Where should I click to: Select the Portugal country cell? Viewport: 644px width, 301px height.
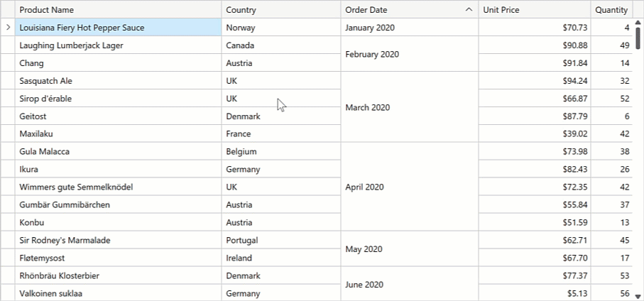280,241
